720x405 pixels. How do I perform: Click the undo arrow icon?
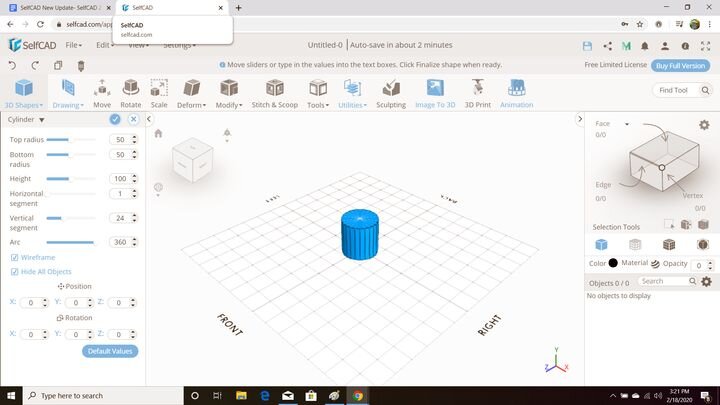pyautogui.click(x=12, y=66)
